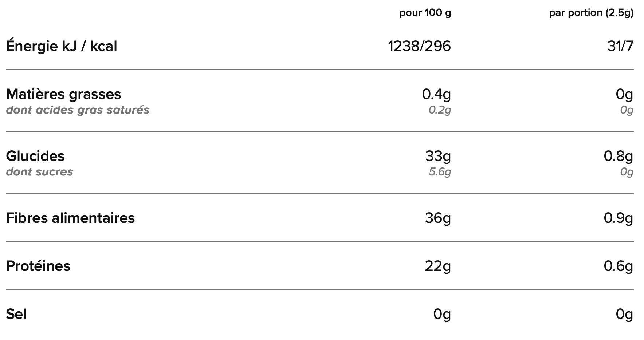
Task: Click the 'dont sucres' sublabel
Action: coord(39,172)
